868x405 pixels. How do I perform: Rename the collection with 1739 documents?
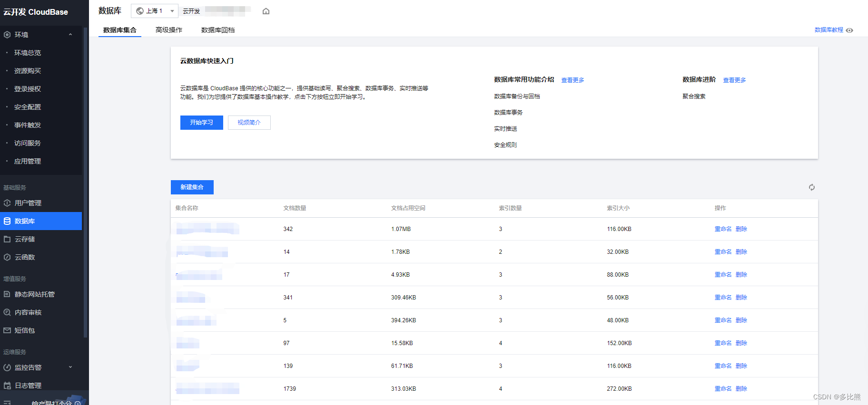723,389
